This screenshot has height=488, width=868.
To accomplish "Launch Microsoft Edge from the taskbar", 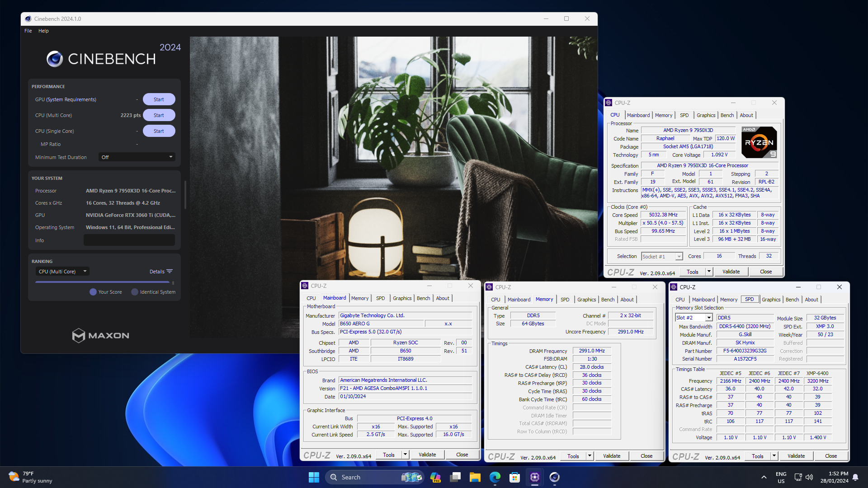I will pyautogui.click(x=495, y=477).
